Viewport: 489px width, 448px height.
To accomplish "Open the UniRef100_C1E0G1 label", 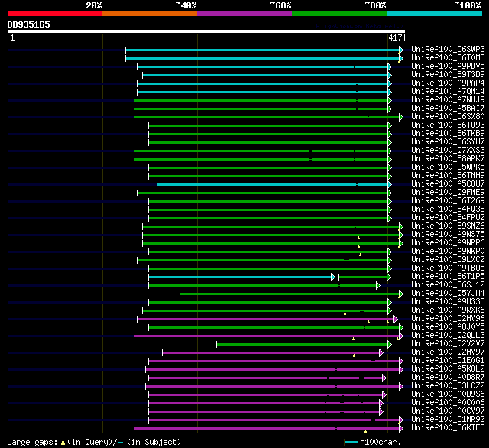I will [x=448, y=361].
